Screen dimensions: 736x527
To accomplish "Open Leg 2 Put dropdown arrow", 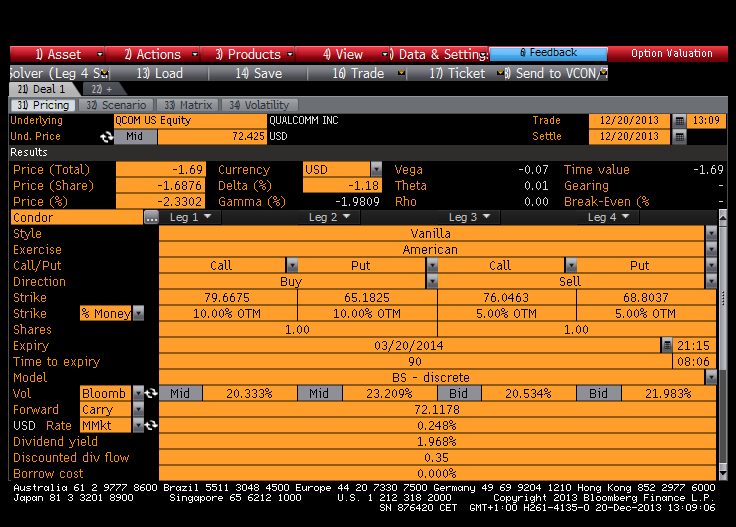I will [432, 266].
